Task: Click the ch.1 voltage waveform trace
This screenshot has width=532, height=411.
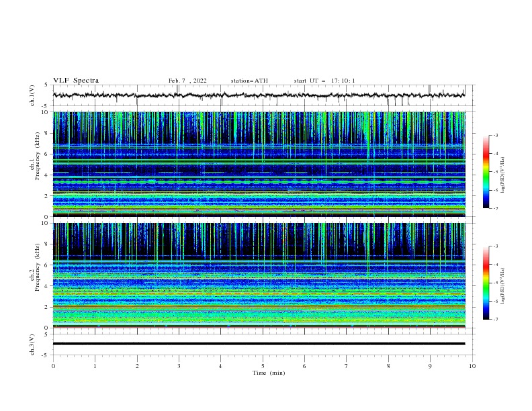Action: click(259, 95)
